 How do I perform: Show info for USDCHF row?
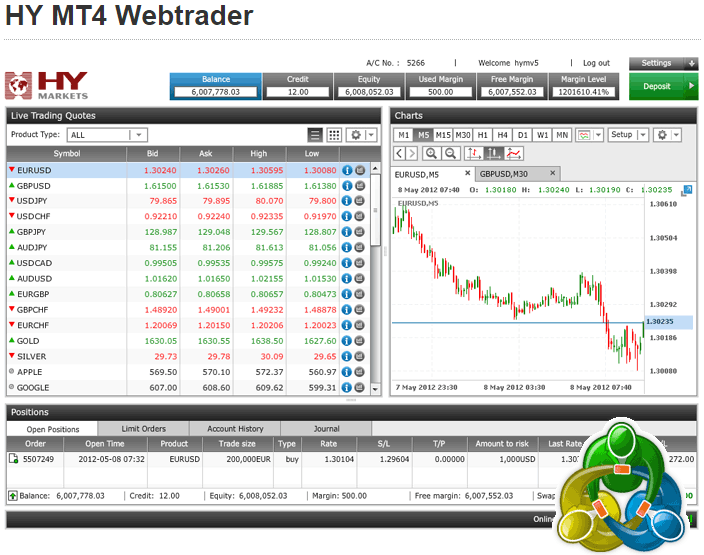pos(347,216)
